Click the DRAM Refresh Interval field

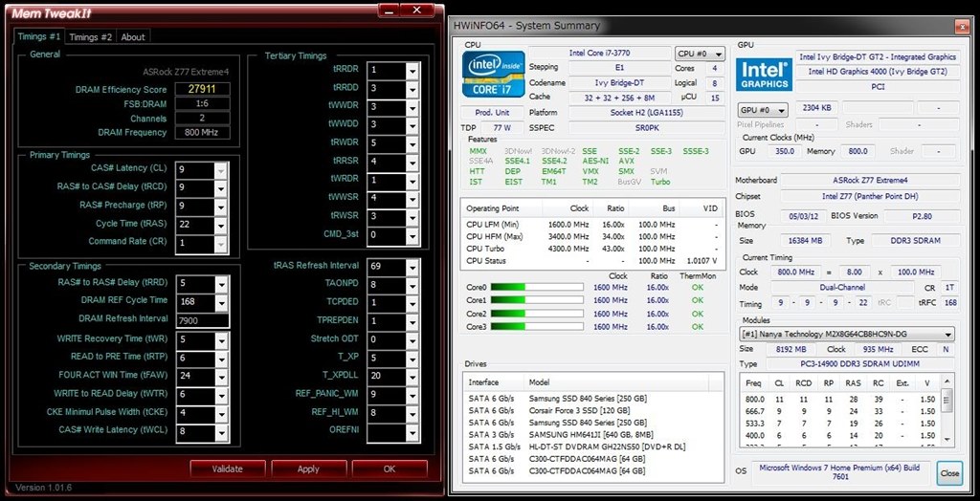(203, 320)
